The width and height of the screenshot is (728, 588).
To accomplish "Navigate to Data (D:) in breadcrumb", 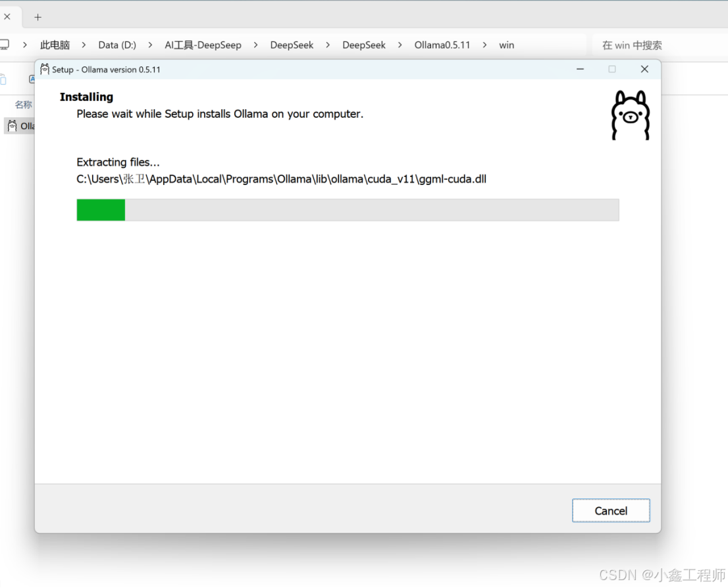I will [x=117, y=45].
